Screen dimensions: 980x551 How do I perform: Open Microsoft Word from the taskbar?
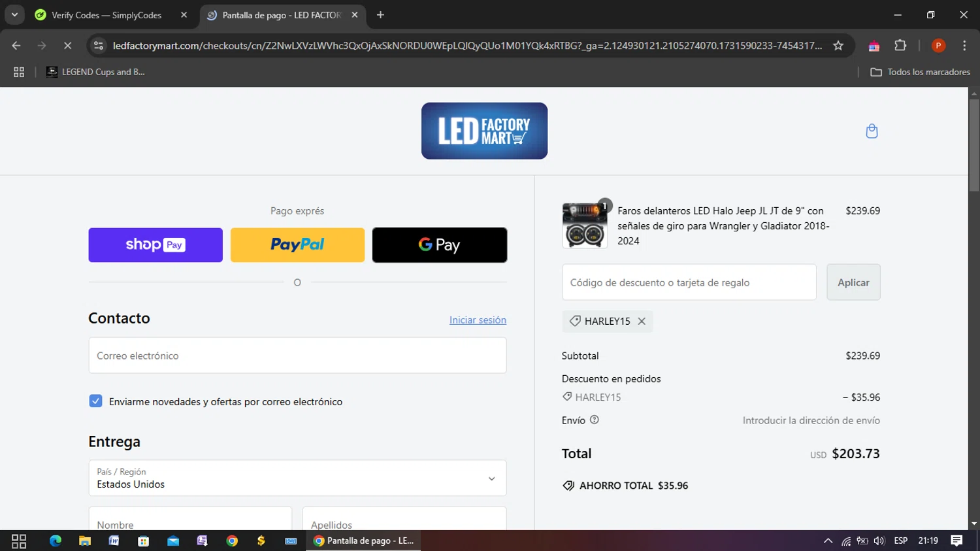tap(114, 541)
